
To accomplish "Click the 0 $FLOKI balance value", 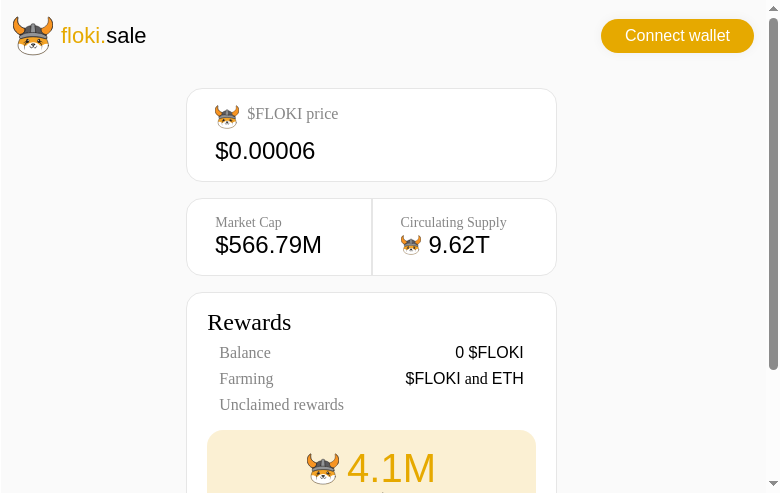I will (x=489, y=352).
